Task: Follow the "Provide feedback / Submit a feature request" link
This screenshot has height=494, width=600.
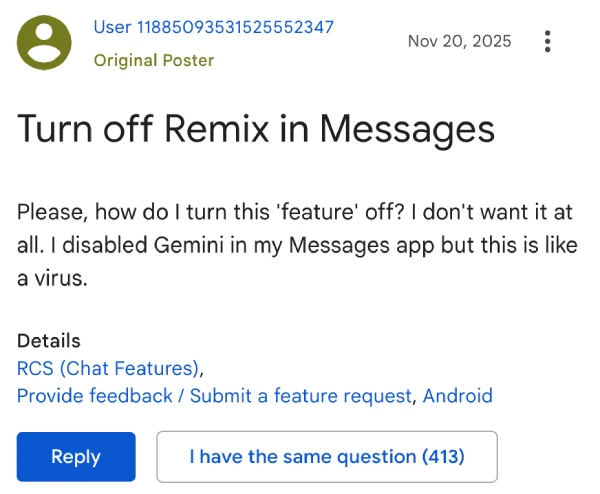Action: [x=214, y=395]
